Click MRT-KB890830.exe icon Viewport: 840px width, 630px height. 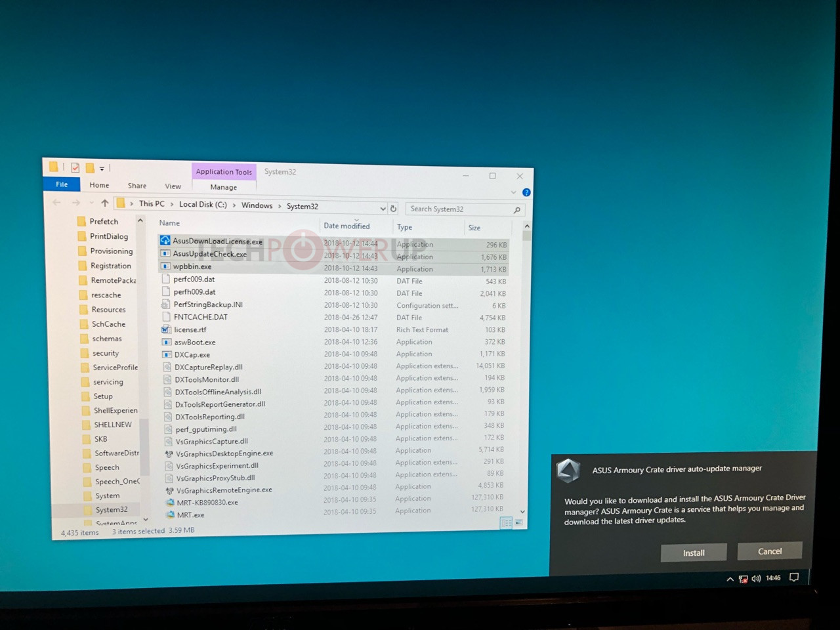[170, 503]
